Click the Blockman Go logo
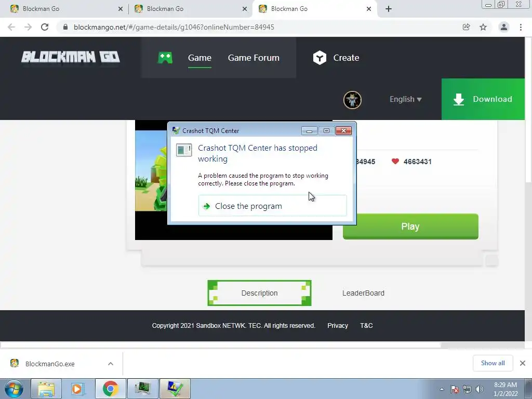 click(x=71, y=57)
